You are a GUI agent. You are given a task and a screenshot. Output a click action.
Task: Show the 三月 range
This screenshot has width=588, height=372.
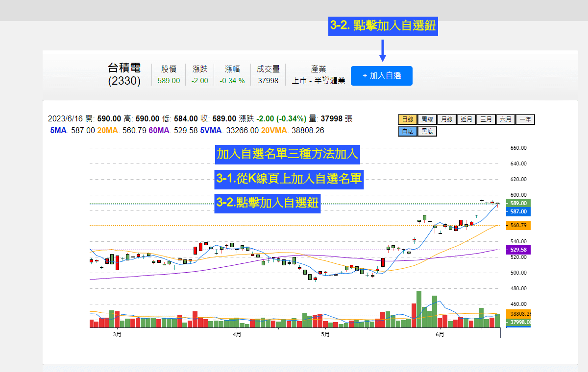(x=486, y=119)
